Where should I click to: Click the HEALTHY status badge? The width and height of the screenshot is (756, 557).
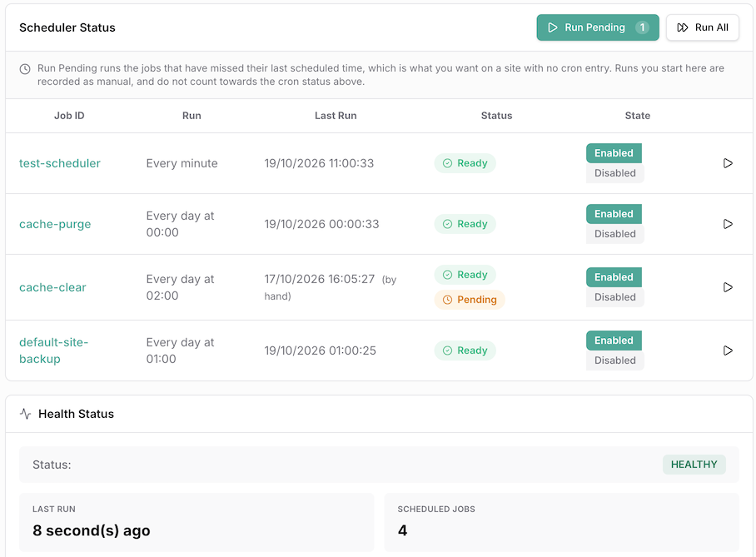(x=694, y=465)
